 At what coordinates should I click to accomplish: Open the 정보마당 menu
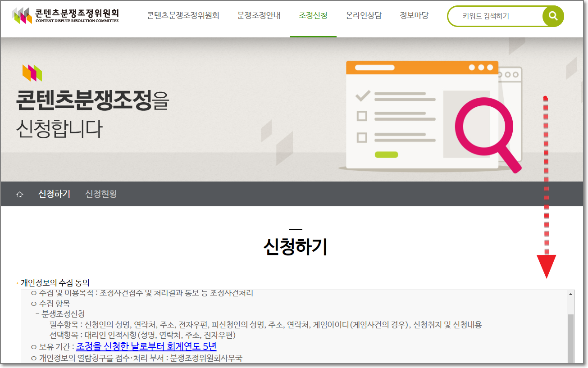(x=414, y=15)
